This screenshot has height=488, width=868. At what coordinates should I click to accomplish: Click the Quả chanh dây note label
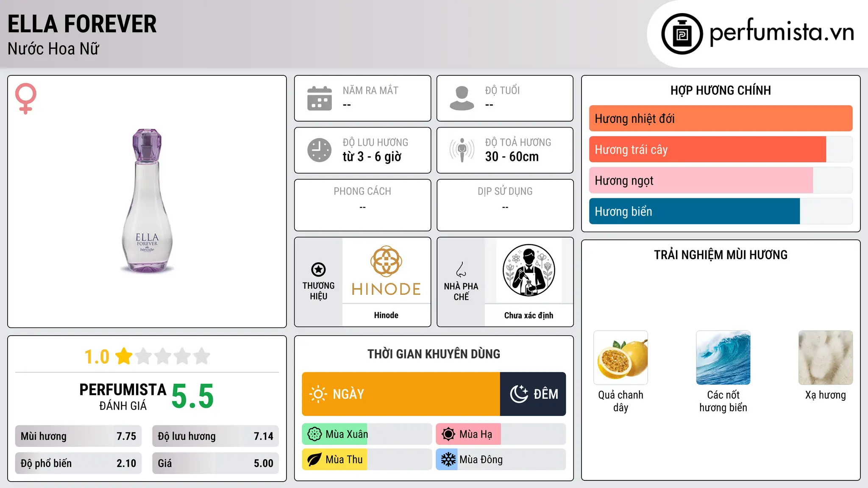pos(621,401)
